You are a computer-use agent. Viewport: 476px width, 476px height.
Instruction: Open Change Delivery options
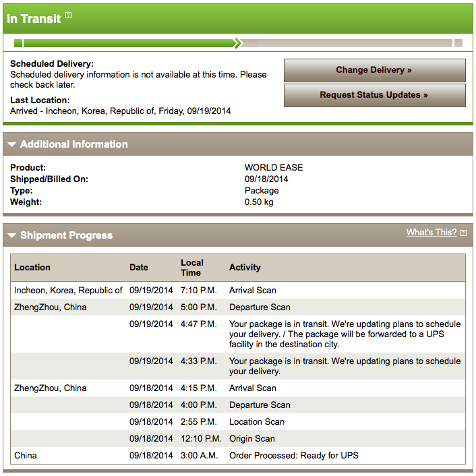(375, 70)
